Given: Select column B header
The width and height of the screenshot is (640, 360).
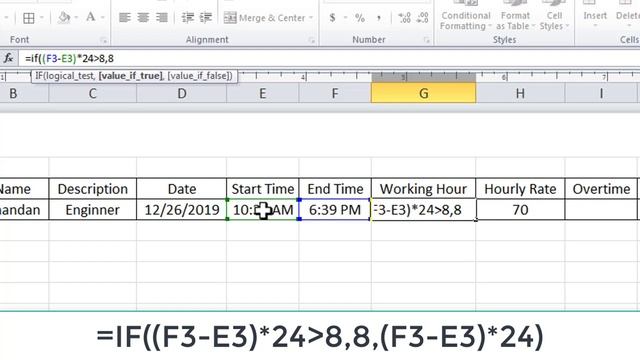Looking at the screenshot, I should coord(24,93).
